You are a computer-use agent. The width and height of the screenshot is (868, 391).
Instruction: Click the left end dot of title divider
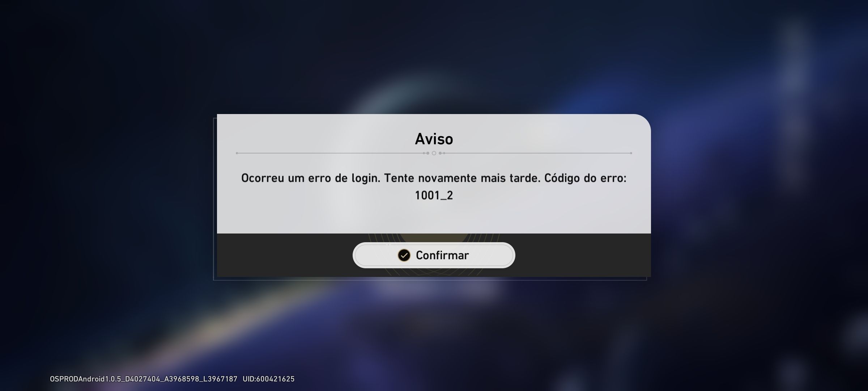pos(237,153)
